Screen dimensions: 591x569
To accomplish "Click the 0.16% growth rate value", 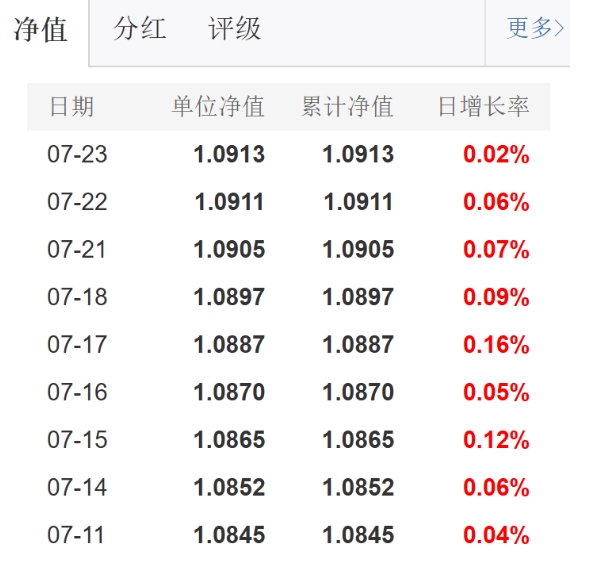I will pos(496,344).
